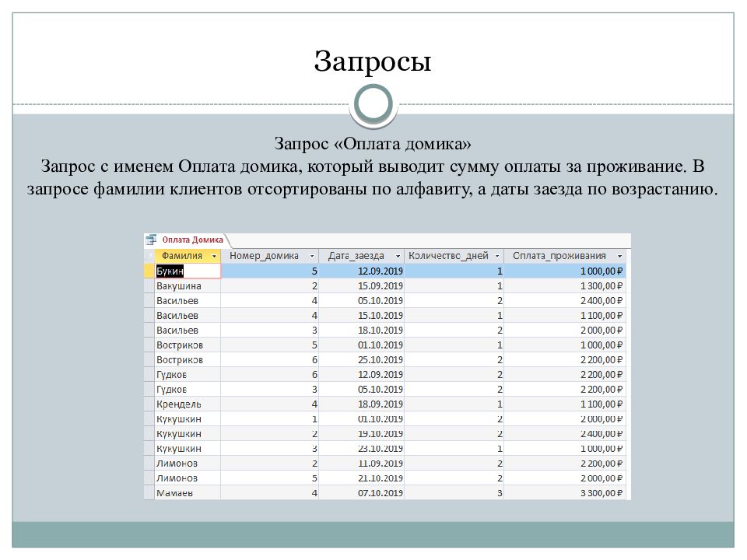The width and height of the screenshot is (747, 560).
Task: Click house number 6 in 25.10.2019 Востриков row
Action: pyautogui.click(x=270, y=359)
